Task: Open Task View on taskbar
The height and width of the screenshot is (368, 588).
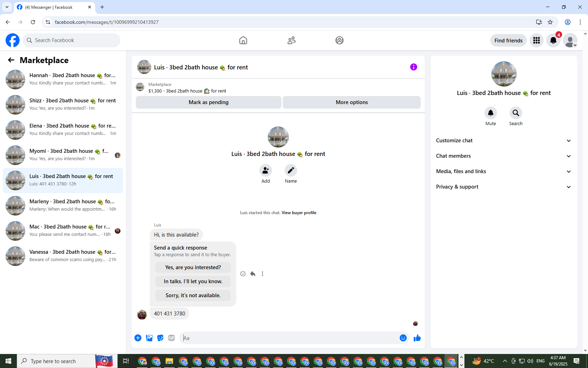Action: 126,361
